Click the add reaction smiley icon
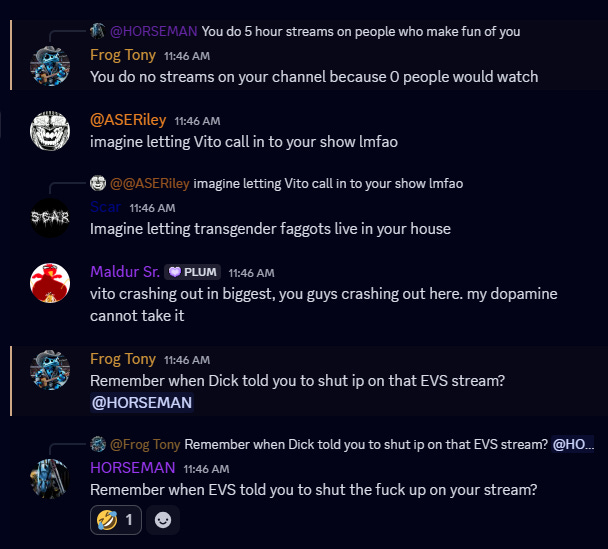Image resolution: width=608 pixels, height=549 pixels. click(163, 520)
